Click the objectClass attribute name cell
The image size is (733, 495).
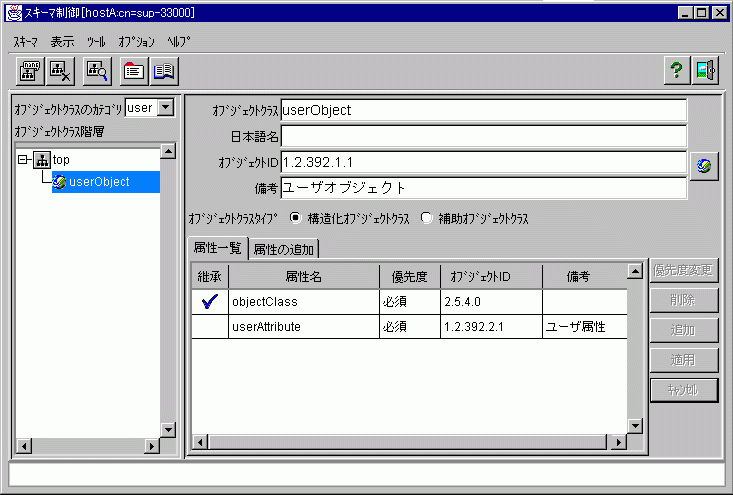pyautogui.click(x=304, y=302)
